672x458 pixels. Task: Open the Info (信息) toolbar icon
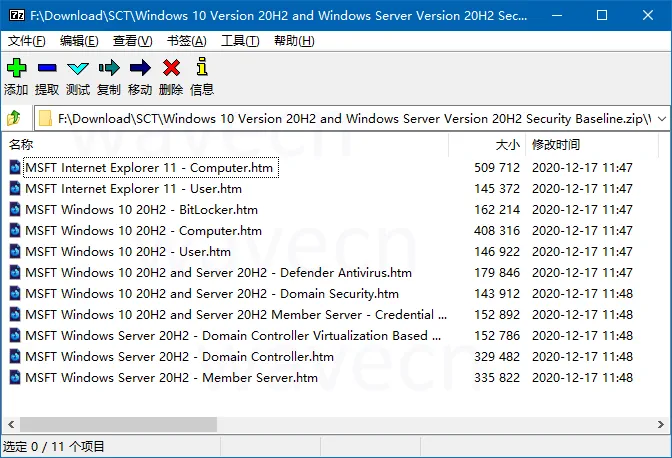[x=202, y=66]
